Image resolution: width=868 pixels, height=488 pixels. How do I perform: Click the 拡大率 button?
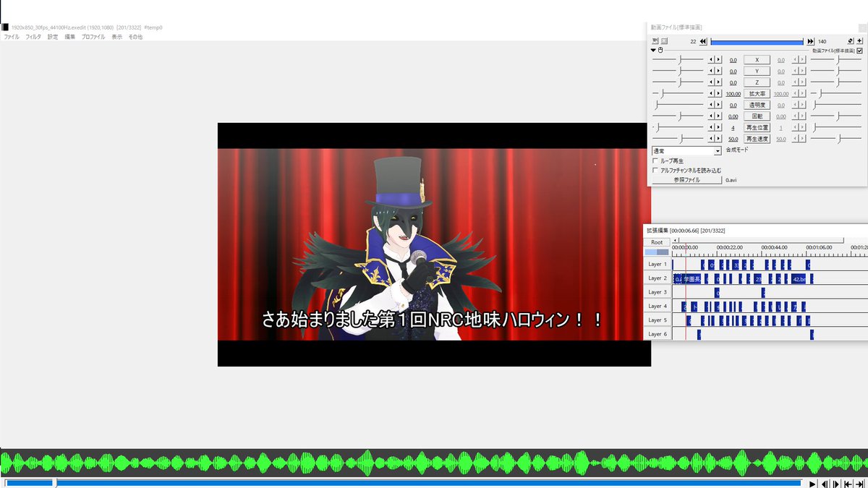pyautogui.click(x=757, y=94)
